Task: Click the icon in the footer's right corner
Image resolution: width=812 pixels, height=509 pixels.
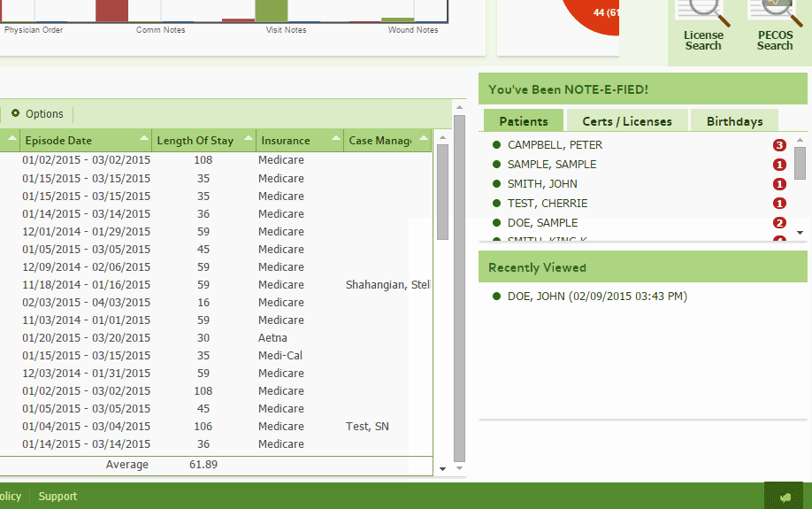Action: pyautogui.click(x=783, y=497)
